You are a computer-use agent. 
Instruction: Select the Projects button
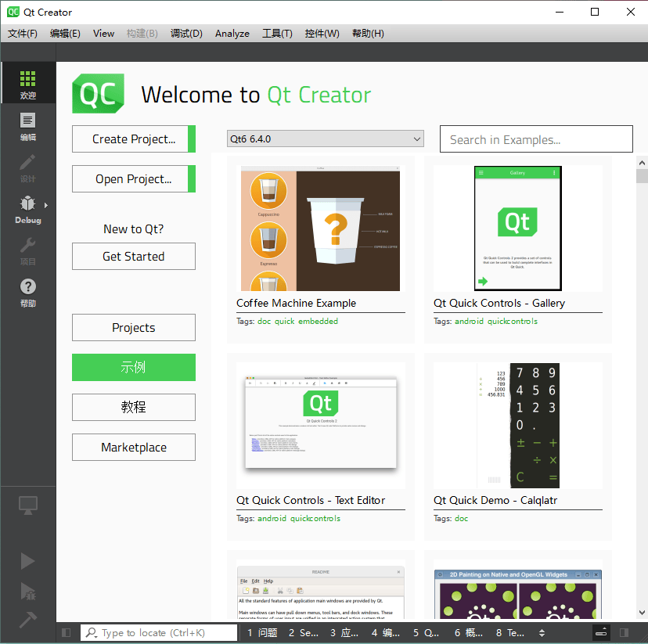pyautogui.click(x=134, y=328)
